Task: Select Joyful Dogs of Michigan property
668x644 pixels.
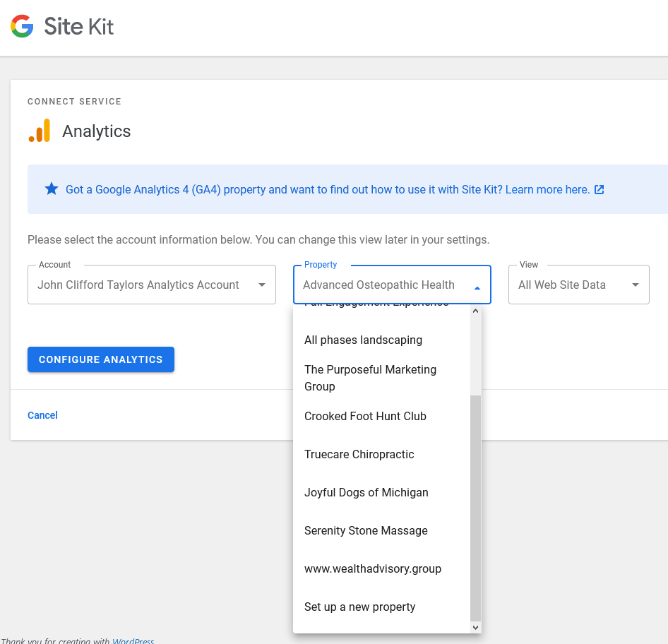Action: (382, 492)
